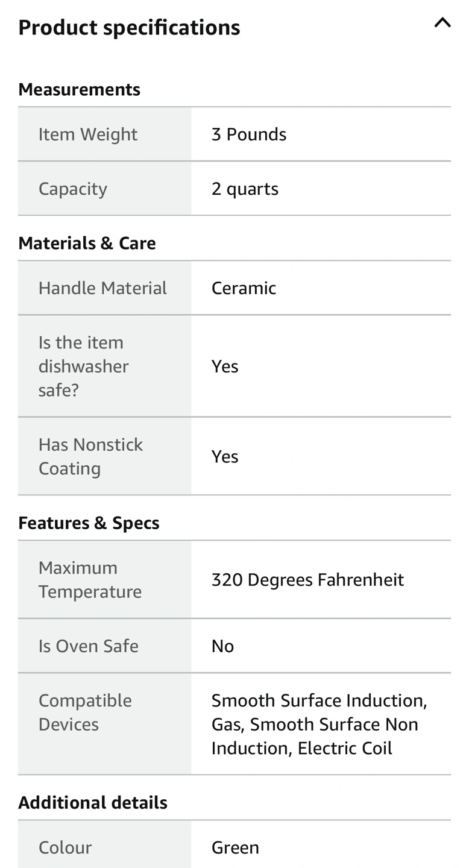Select the Features & Specs header
This screenshot has width=469, height=868.
point(89,523)
